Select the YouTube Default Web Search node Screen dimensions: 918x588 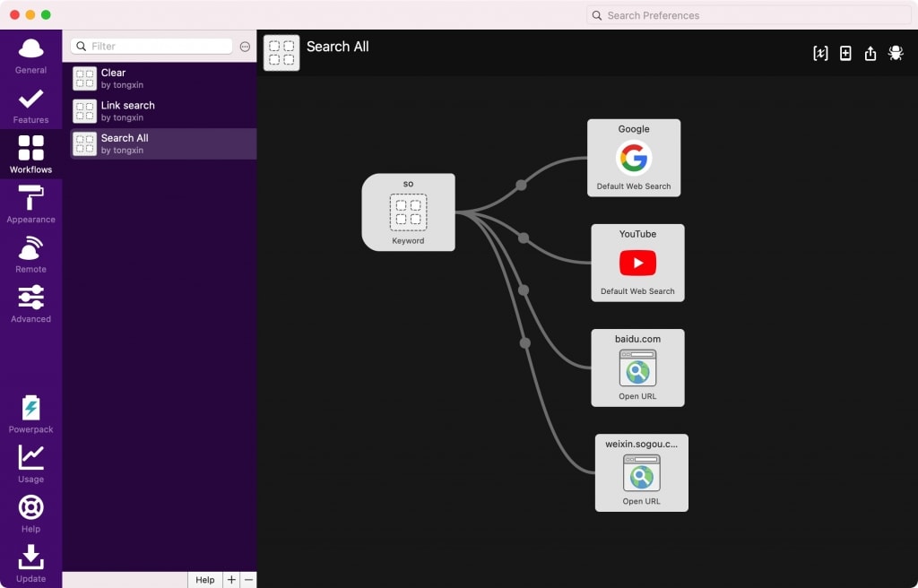pyautogui.click(x=637, y=263)
